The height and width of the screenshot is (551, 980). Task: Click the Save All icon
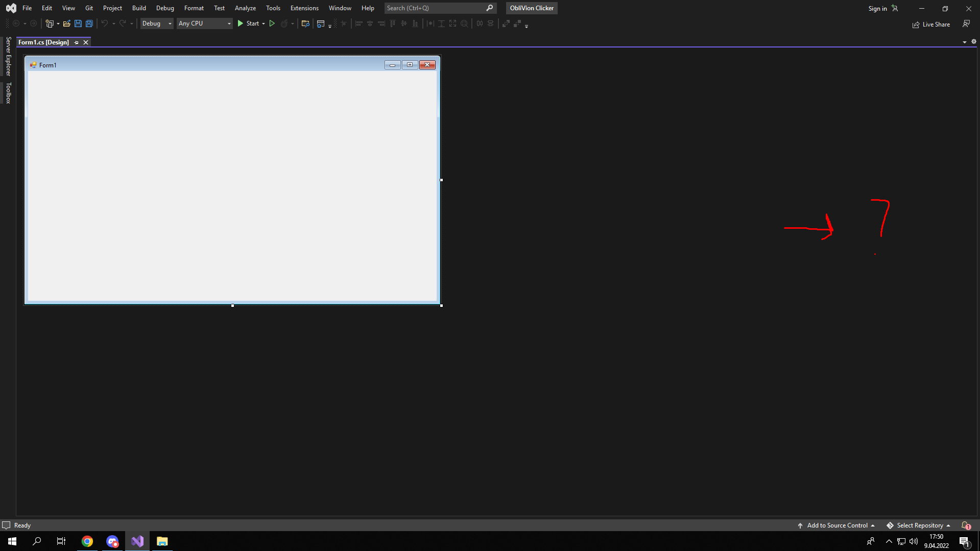[89, 23]
